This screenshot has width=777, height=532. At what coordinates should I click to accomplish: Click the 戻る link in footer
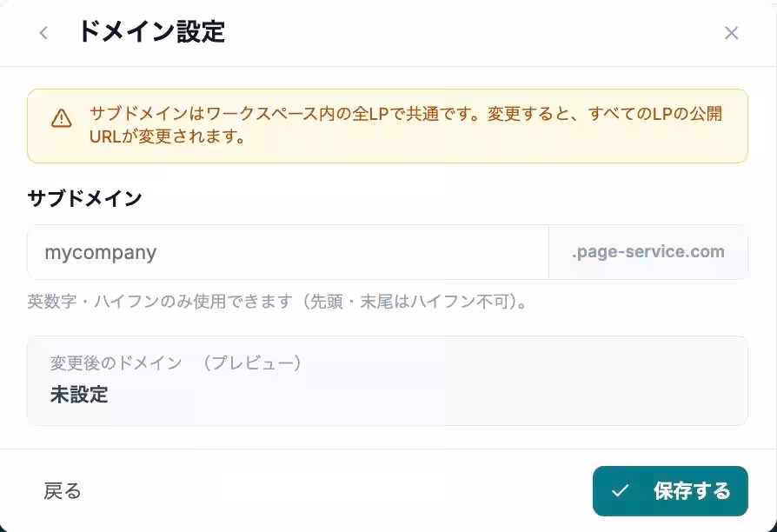[63, 491]
